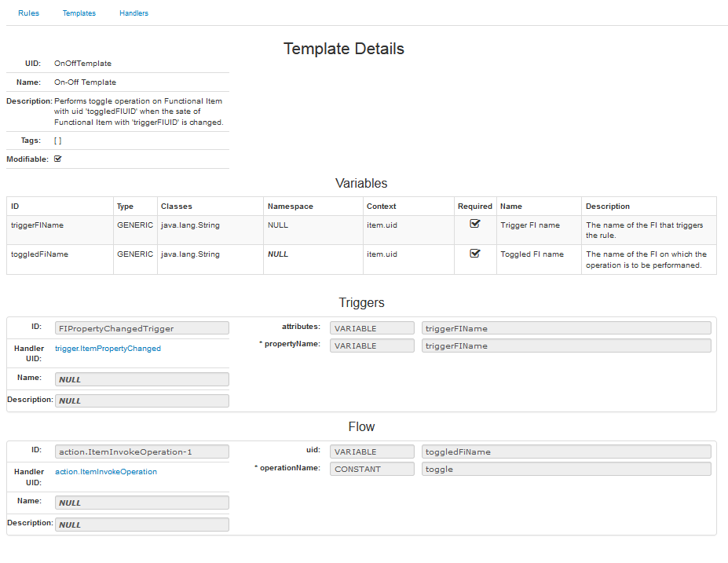Toggle the Modifiable checkbox
This screenshot has width=728, height=563.
coord(58,159)
